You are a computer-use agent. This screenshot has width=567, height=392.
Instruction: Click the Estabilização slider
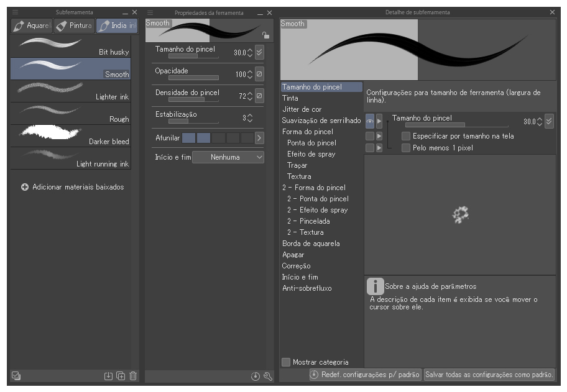[x=193, y=122]
